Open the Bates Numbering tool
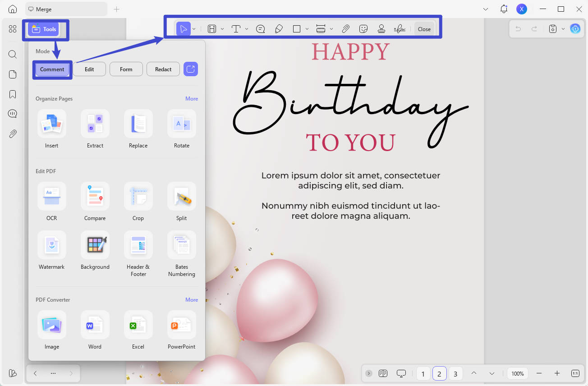The width and height of the screenshot is (588, 386). coord(182,253)
